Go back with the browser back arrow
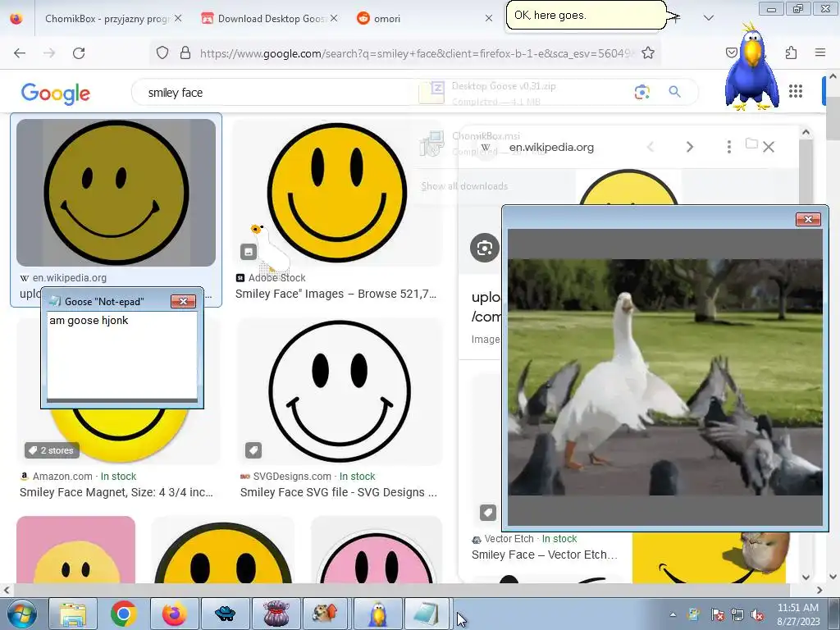The image size is (840, 630). point(20,53)
